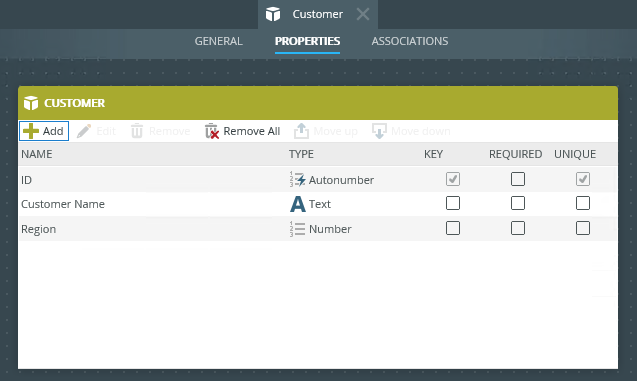This screenshot has height=381, width=637.
Task: Click the green plus Add icon
Action: (31, 131)
